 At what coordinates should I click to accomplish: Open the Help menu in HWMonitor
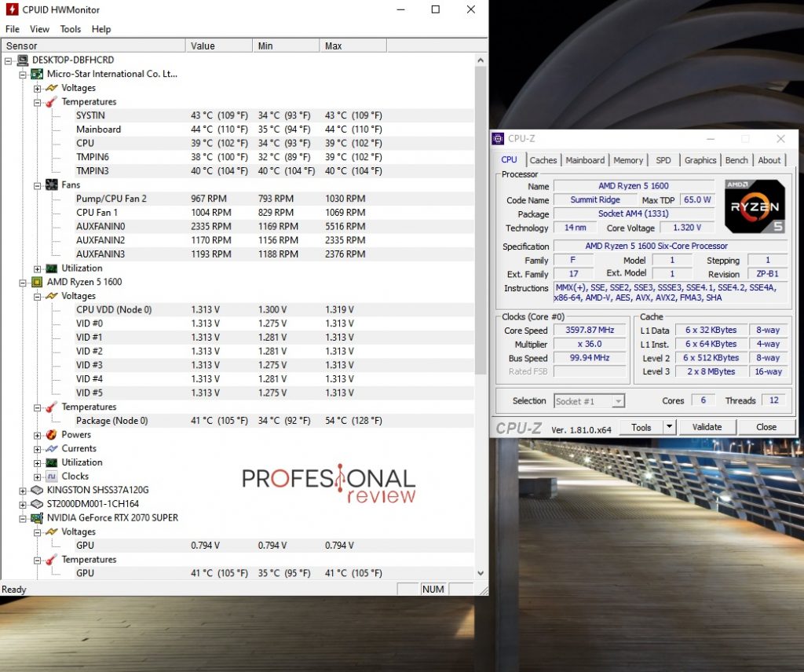pyautogui.click(x=101, y=29)
